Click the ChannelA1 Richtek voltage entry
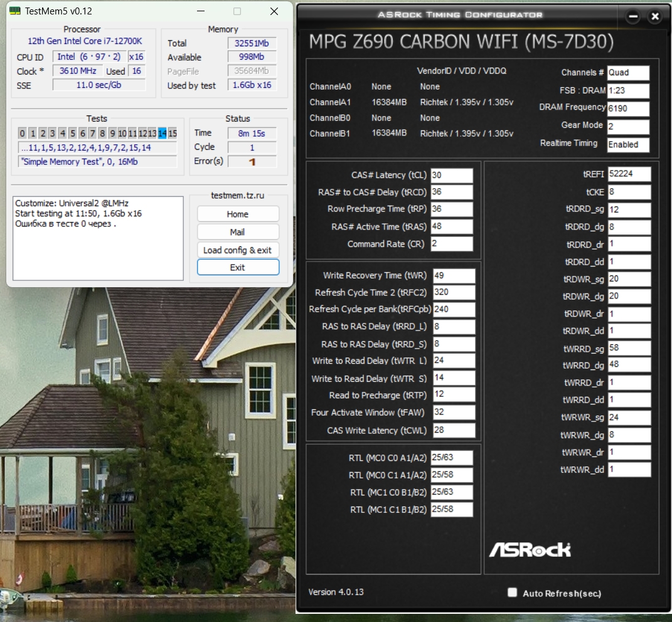672x622 pixels. [467, 102]
